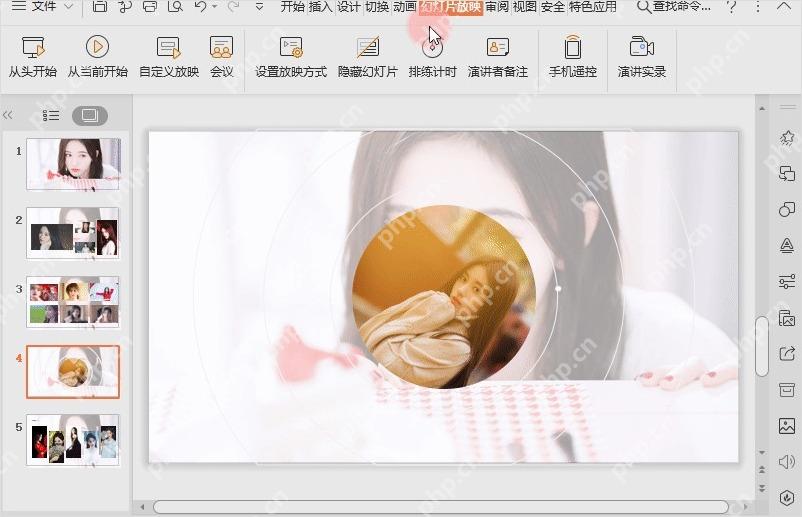Select slide 3 thumbnail
Screen dimensions: 802x517
click(73, 302)
